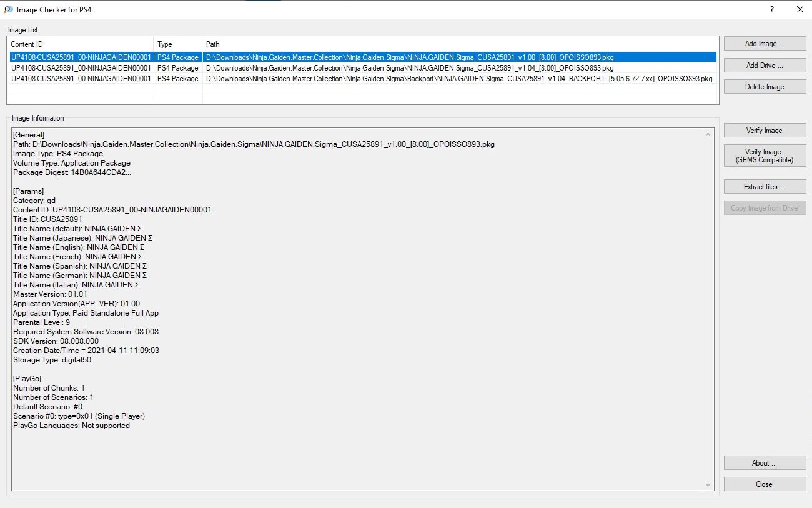Close the window with the X icon

point(800,9)
